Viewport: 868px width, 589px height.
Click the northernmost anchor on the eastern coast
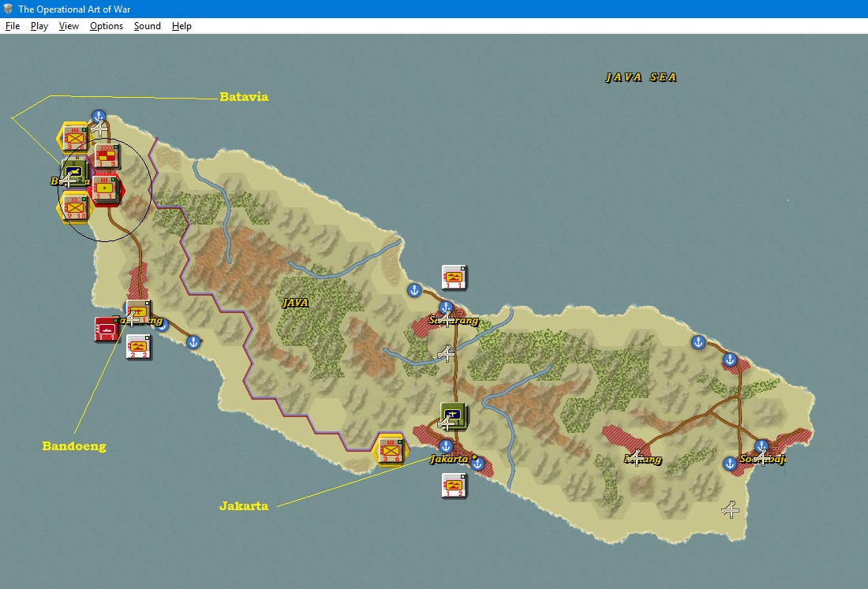698,342
